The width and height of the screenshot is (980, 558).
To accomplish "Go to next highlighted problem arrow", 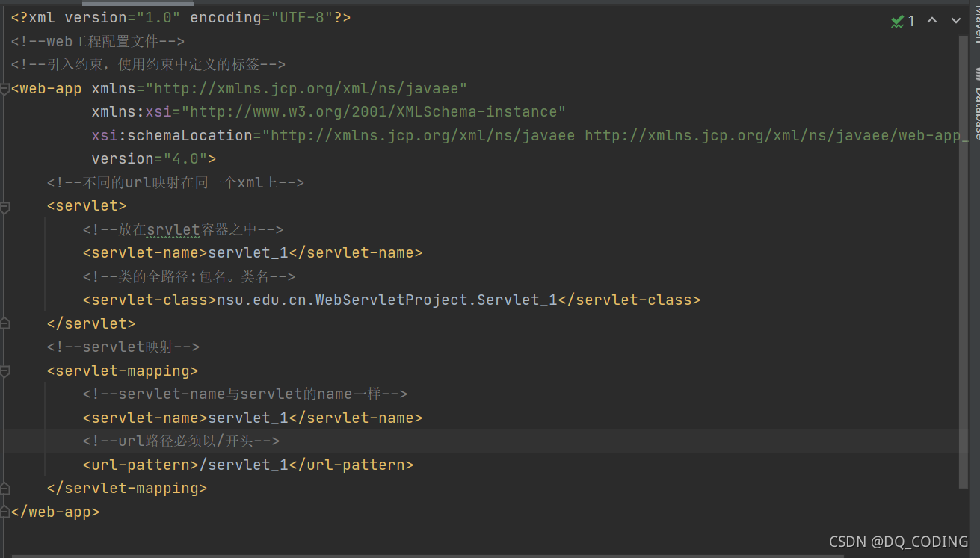I will [956, 21].
